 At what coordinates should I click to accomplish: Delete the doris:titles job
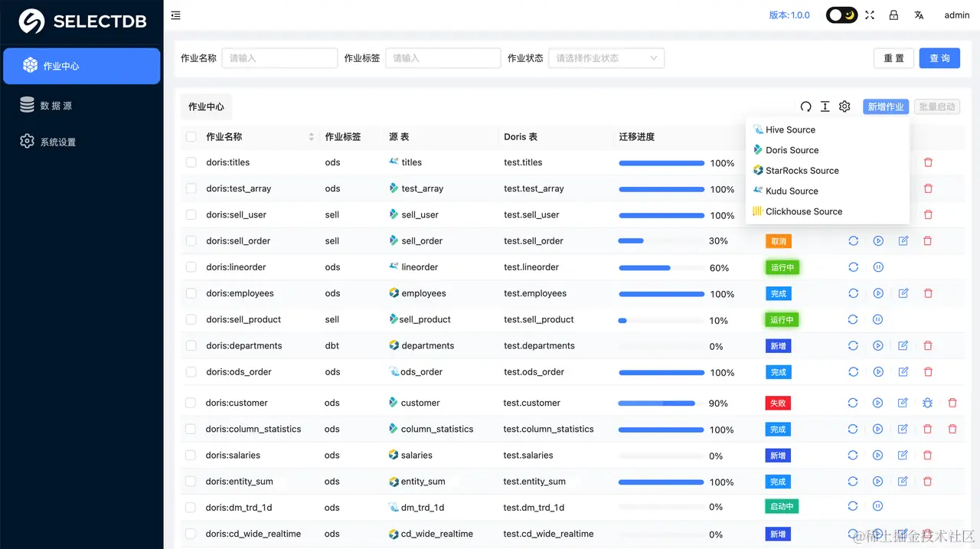[x=928, y=162]
